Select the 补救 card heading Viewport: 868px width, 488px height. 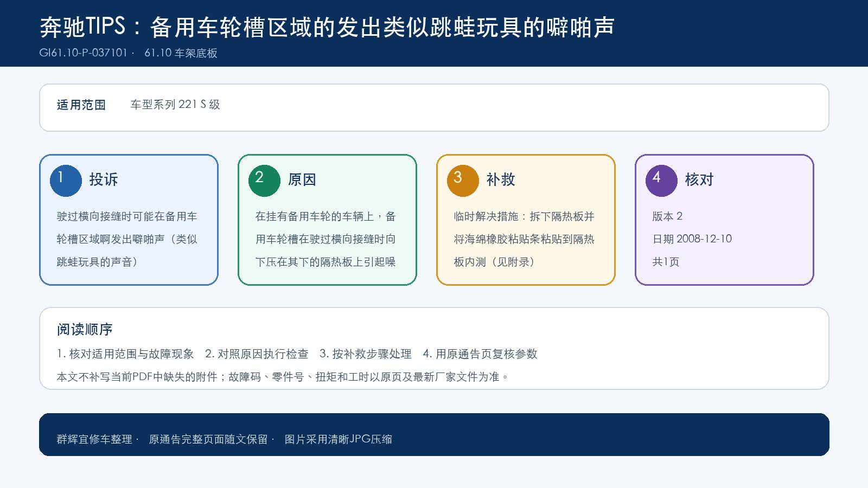[x=501, y=179]
